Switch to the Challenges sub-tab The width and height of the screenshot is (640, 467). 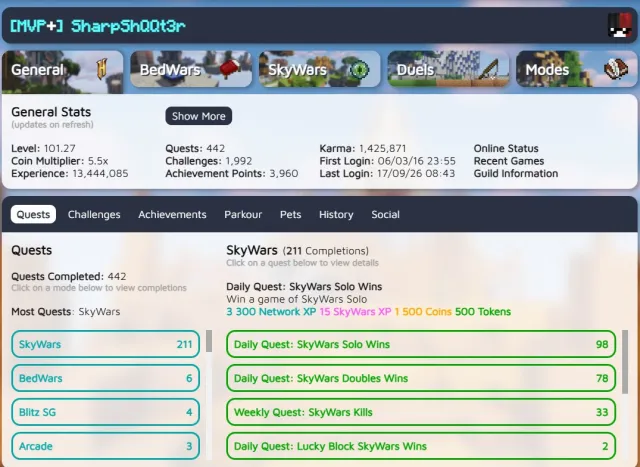(x=94, y=214)
